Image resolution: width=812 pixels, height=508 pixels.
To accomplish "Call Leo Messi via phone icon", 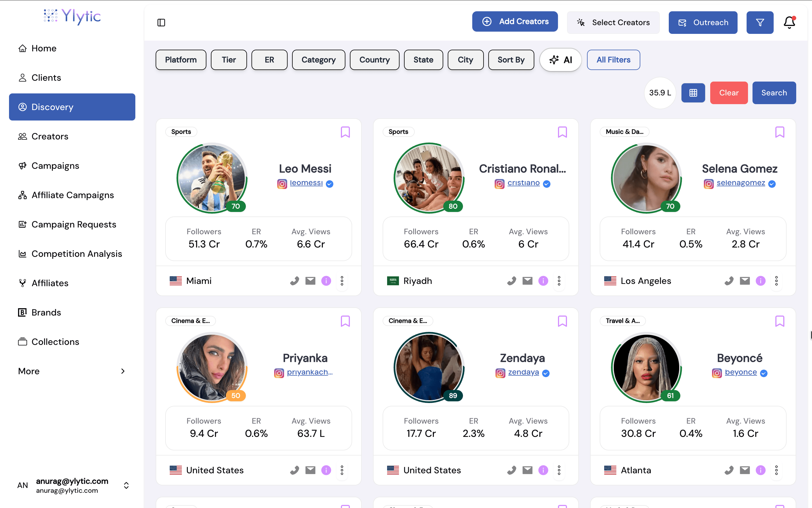I will tap(294, 281).
